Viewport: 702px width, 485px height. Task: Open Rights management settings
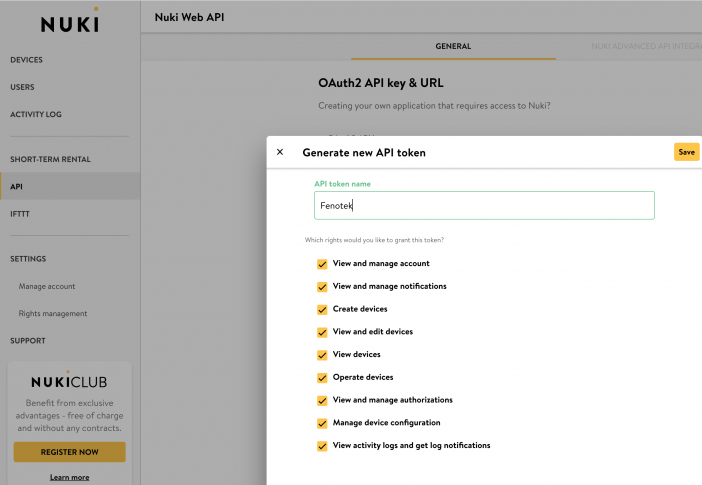tap(53, 313)
